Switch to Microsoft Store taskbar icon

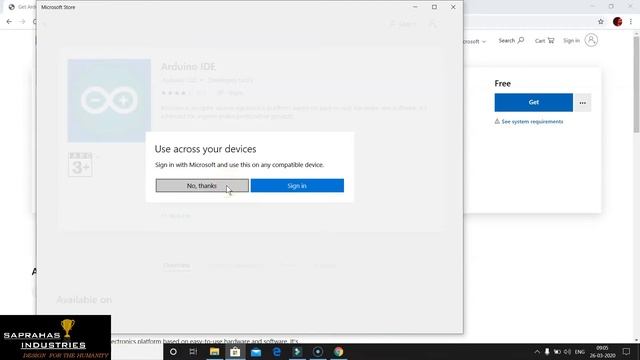coord(235,351)
